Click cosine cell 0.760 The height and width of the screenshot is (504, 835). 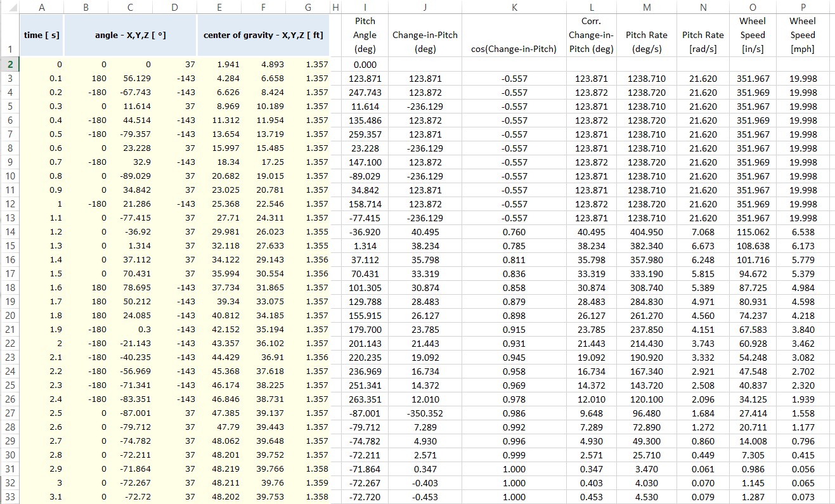[514, 232]
